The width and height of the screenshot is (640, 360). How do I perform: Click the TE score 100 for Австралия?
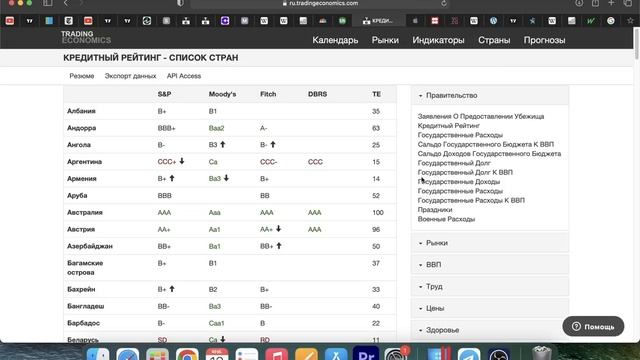tap(378, 213)
